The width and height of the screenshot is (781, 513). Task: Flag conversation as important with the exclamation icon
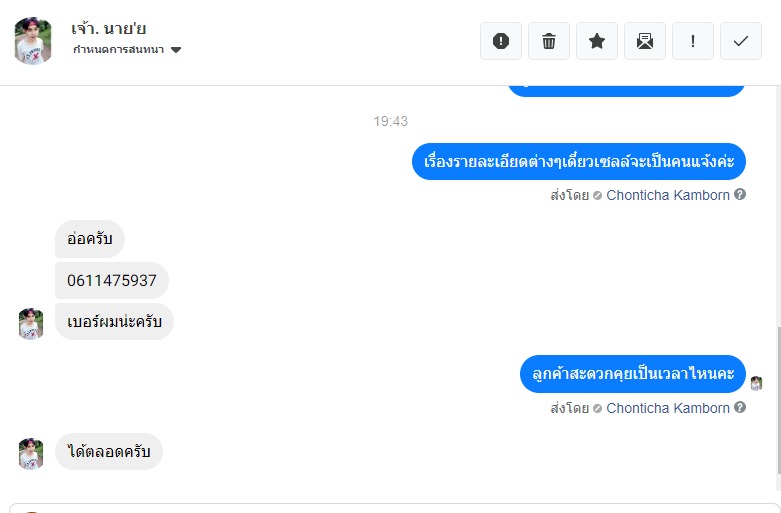pyautogui.click(x=693, y=41)
